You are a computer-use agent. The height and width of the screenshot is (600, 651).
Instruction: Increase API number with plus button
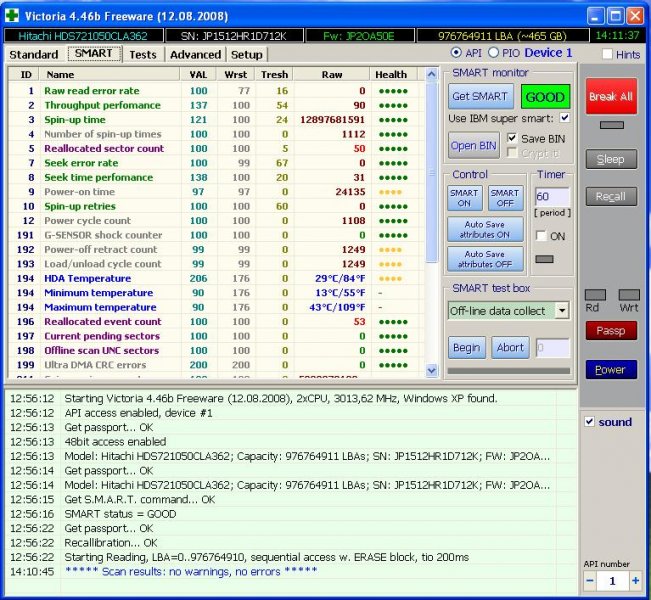(634, 580)
